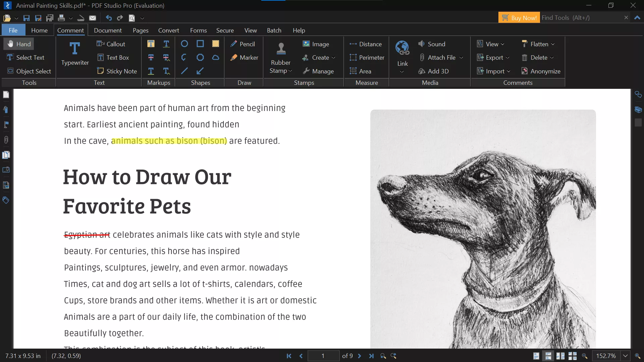Pick the Pencil annotation tool
Screen dimensions: 644x362
pyautogui.click(x=243, y=44)
